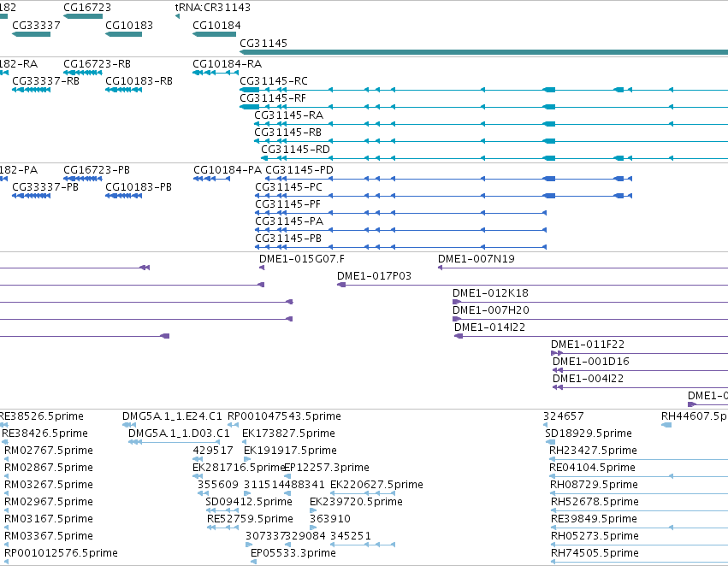Click clone DME1-007H20

pyautogui.click(x=491, y=310)
